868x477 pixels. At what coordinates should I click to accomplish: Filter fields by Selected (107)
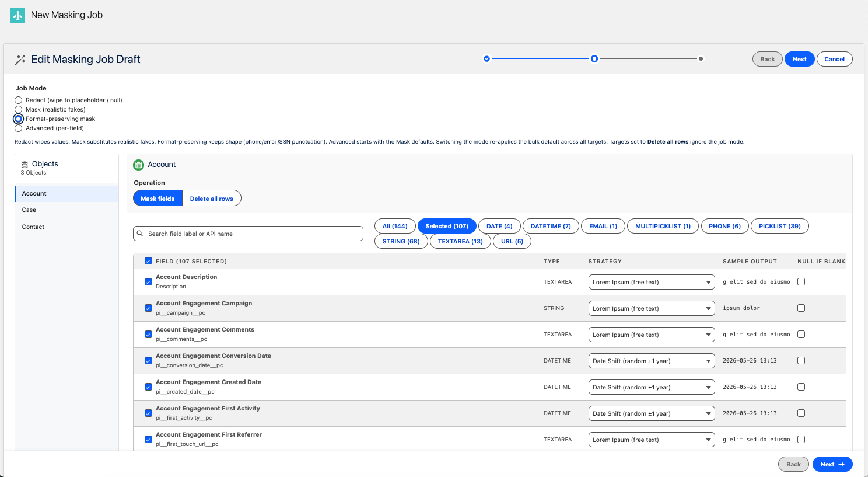447,227
